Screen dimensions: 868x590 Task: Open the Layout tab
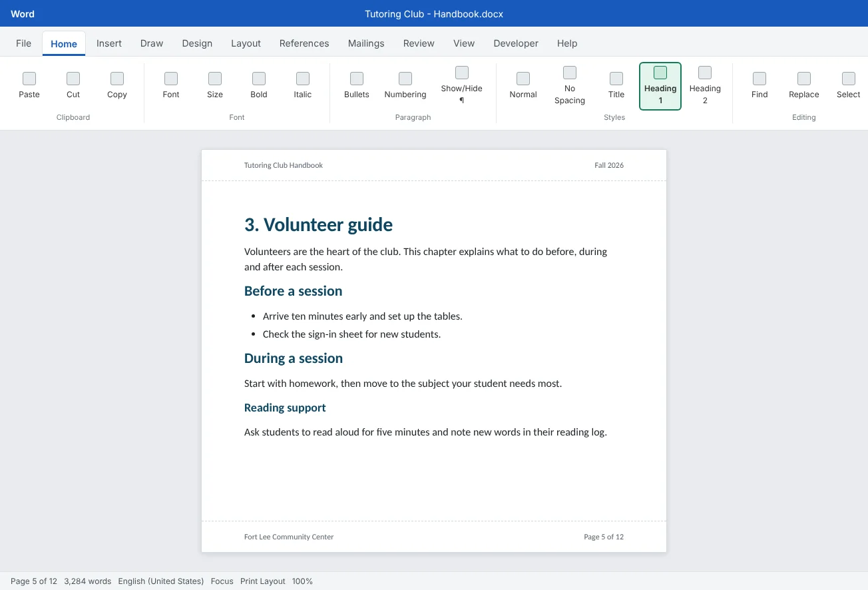click(x=246, y=43)
